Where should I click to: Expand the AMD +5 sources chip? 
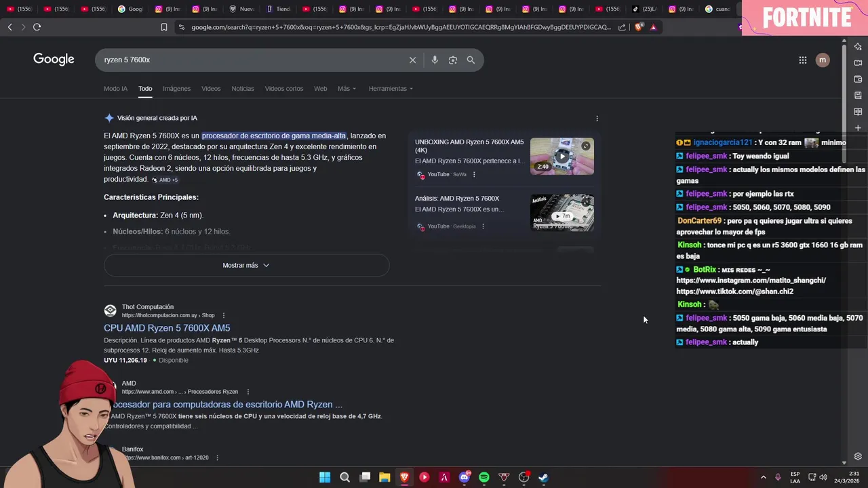pos(165,180)
